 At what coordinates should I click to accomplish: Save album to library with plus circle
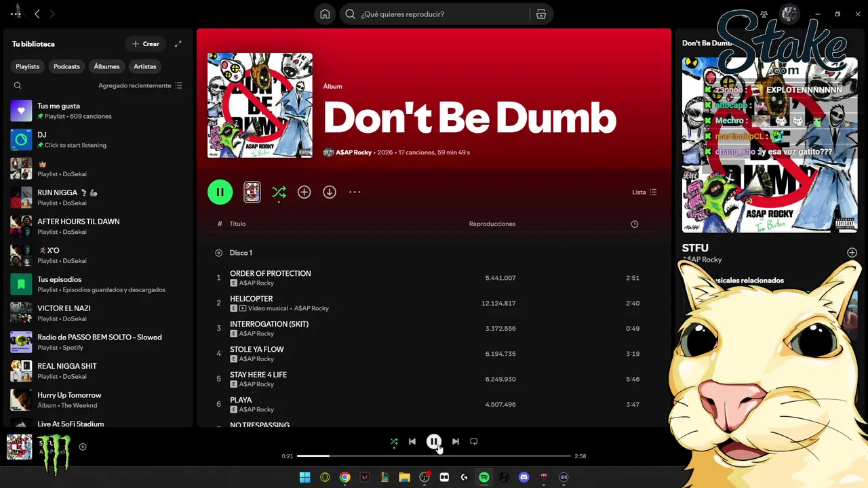point(304,192)
